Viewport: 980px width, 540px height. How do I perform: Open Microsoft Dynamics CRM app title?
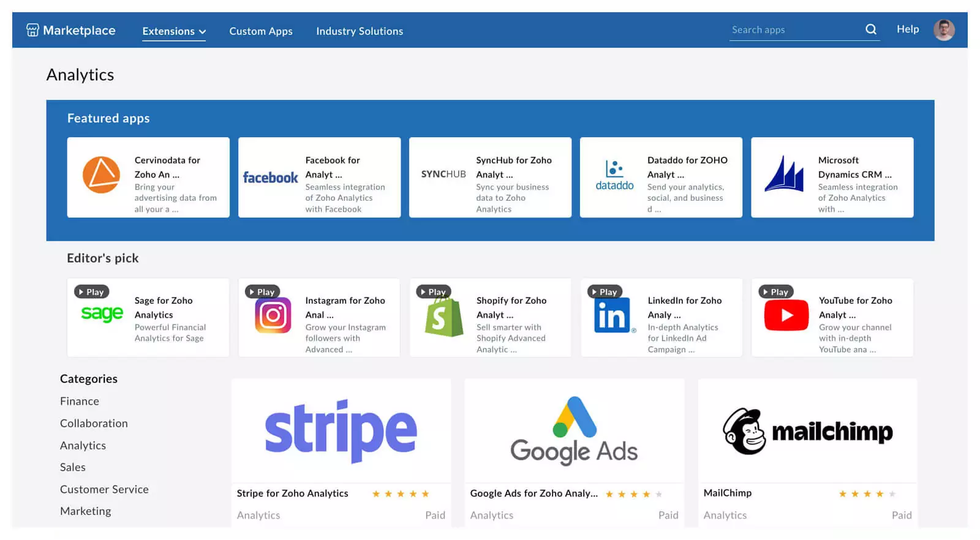(855, 167)
